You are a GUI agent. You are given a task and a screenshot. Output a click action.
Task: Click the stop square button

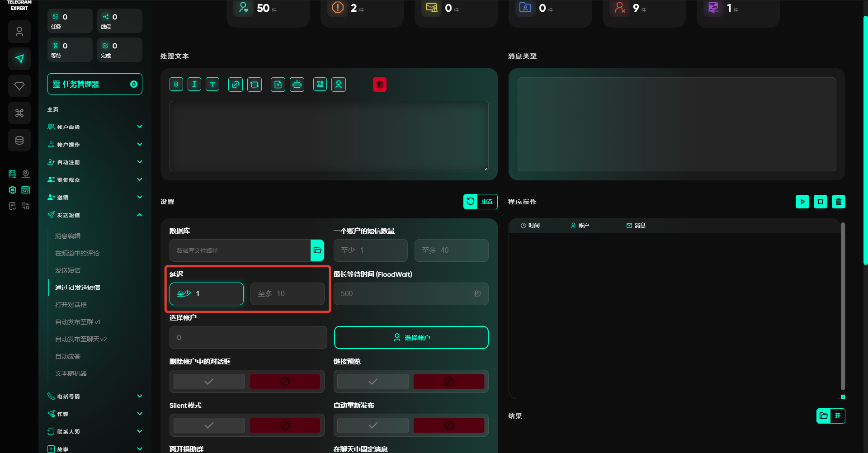pyautogui.click(x=820, y=202)
